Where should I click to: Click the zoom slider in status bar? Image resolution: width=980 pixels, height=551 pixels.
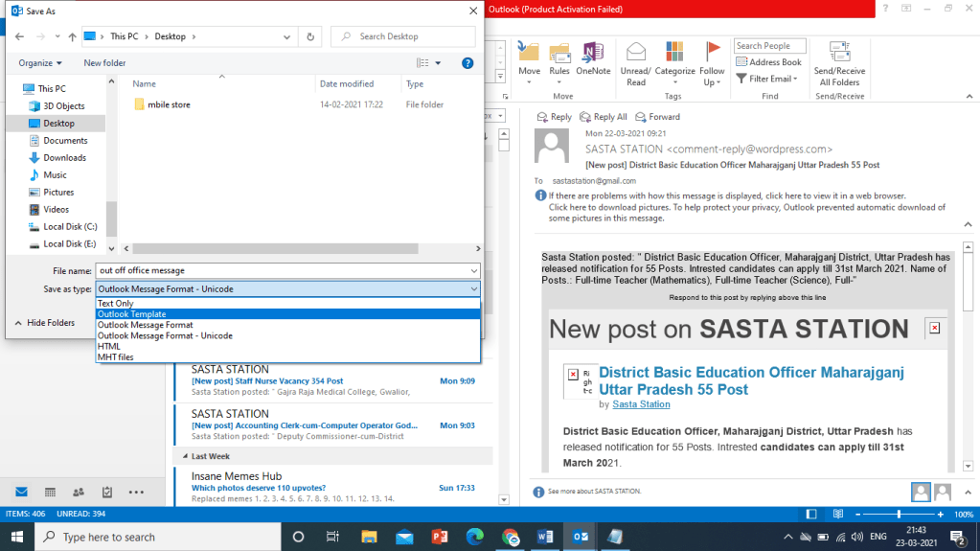pos(898,515)
